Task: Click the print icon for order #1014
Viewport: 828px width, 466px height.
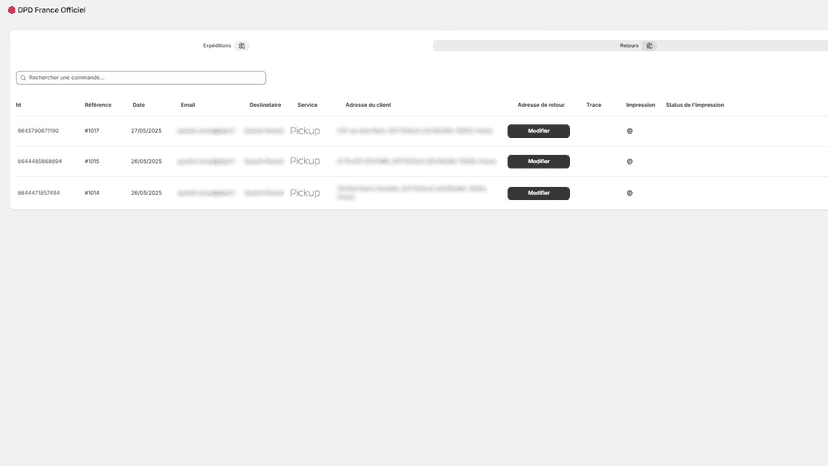Action: [629, 193]
